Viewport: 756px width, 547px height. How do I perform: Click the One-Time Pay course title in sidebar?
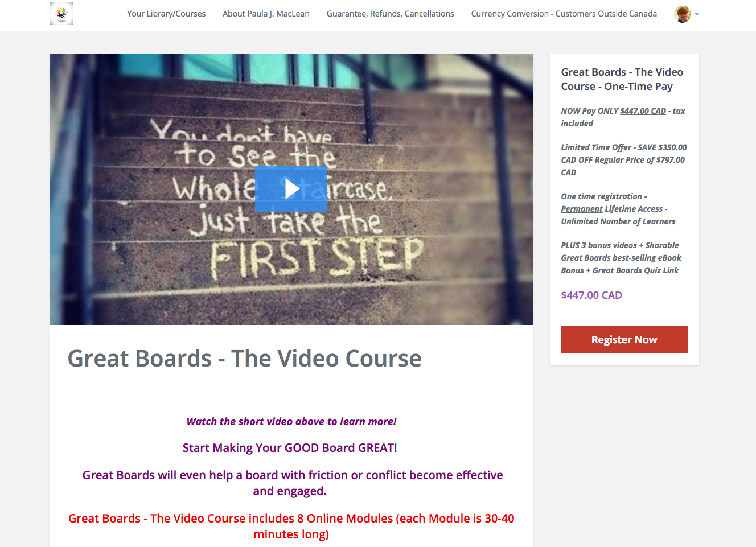coord(622,79)
